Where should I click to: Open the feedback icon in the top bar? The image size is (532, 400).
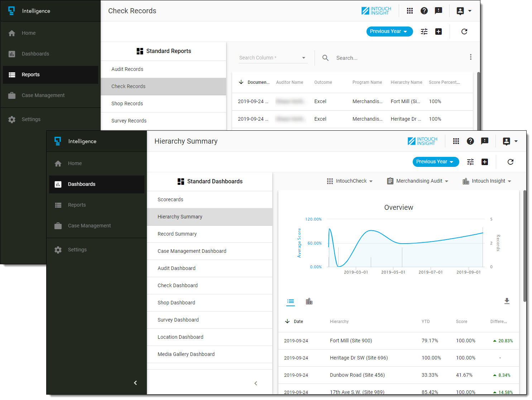click(485, 141)
